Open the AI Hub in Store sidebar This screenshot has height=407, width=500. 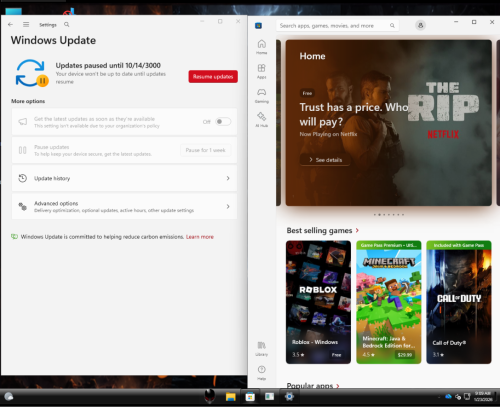[x=262, y=120]
